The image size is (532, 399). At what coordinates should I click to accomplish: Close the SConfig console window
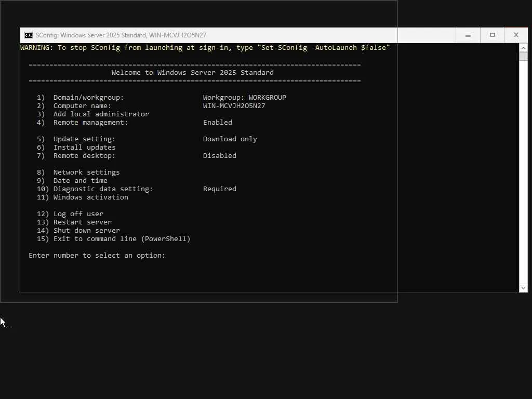[516, 35]
